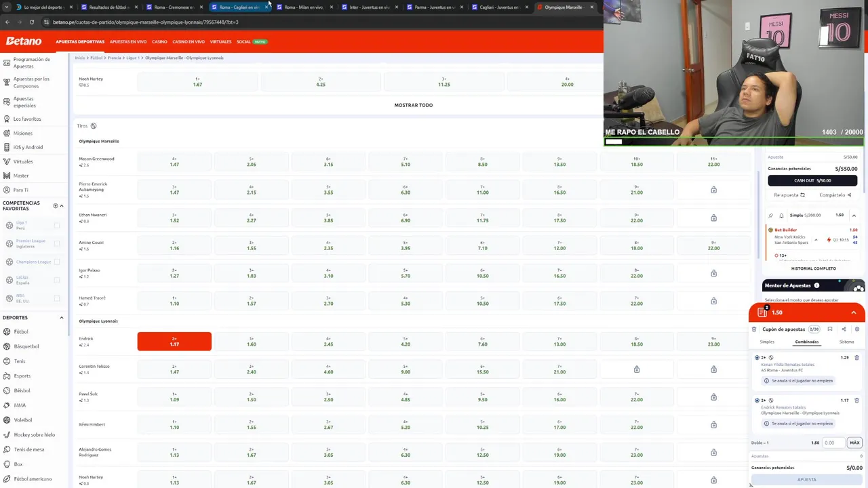This screenshot has height=488, width=868.
Task: Click the Cash Out S/50.00 button
Action: pyautogui.click(x=812, y=181)
